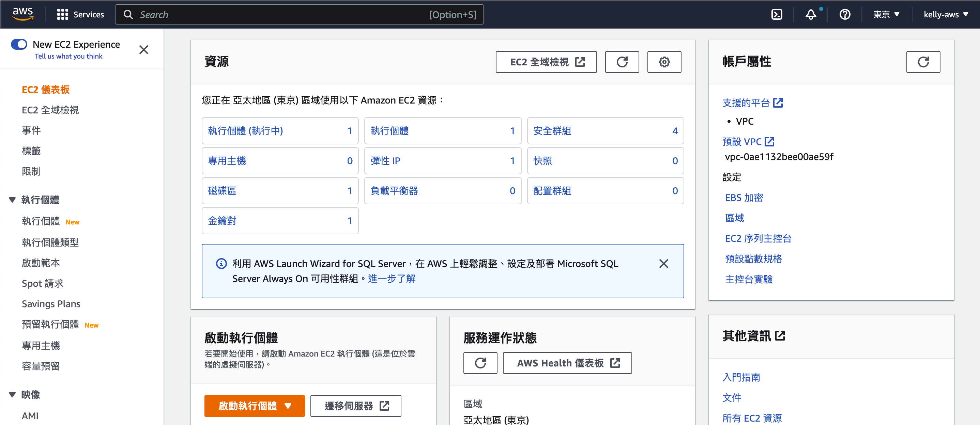Open the kelly-aws account dropdown
Image resolution: width=980 pixels, height=425 pixels.
click(946, 14)
